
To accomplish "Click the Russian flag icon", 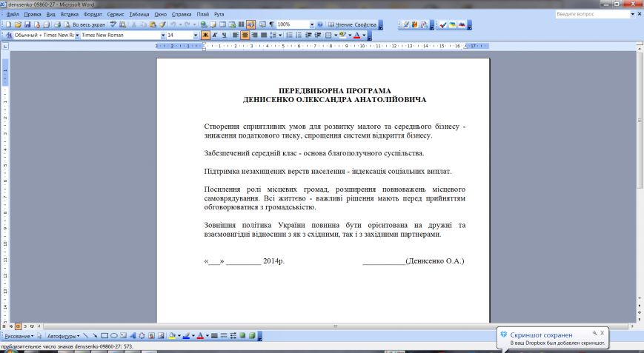I will pos(462,25).
